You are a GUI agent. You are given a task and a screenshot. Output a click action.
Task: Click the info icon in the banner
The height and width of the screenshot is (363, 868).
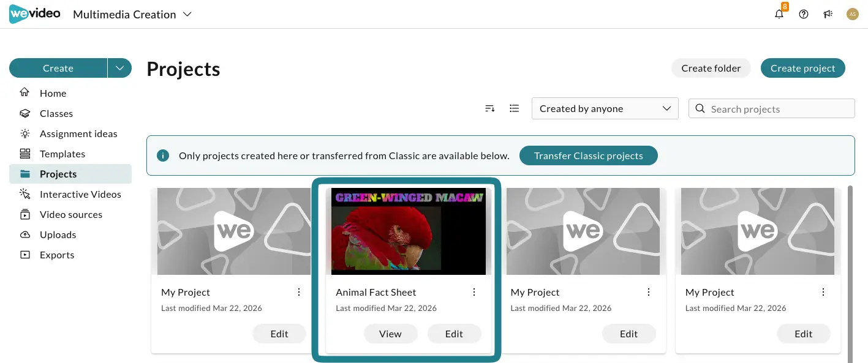[x=163, y=155]
